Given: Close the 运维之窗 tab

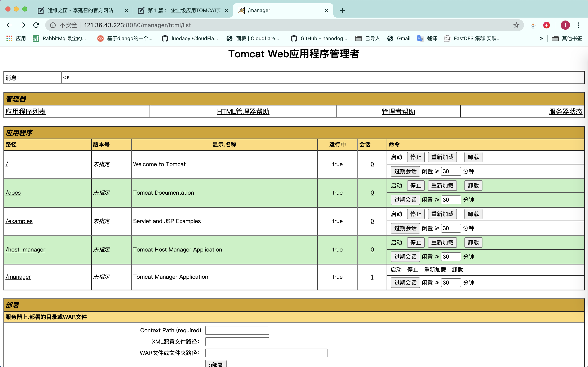Looking at the screenshot, I should coord(126,10).
